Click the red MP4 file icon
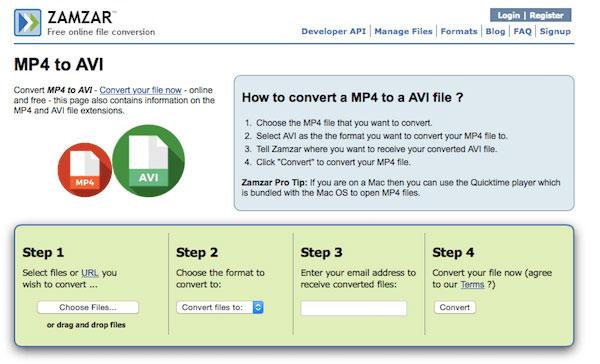This screenshot has width=600, height=364. 85,170
